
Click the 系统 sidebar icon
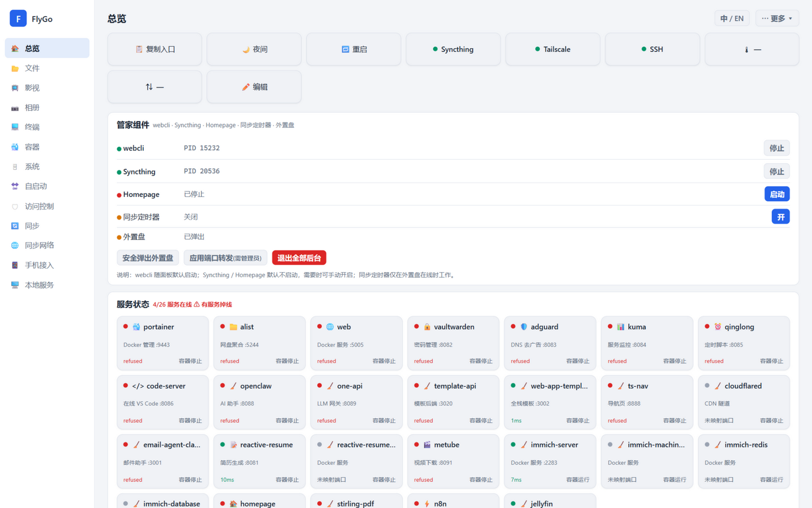15,167
